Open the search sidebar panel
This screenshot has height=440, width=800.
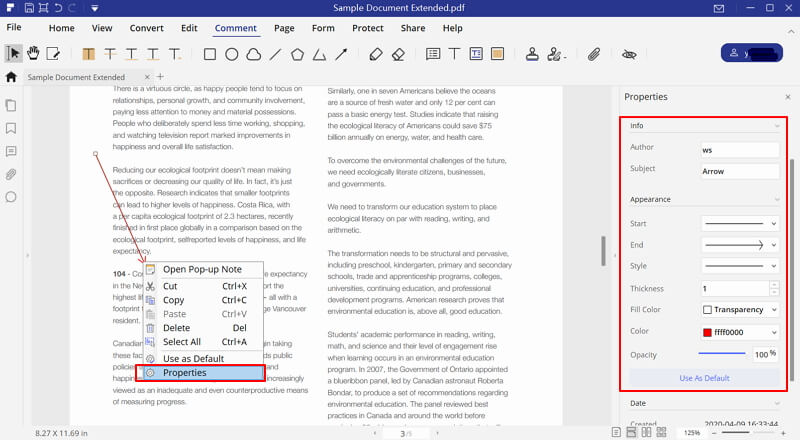11,197
